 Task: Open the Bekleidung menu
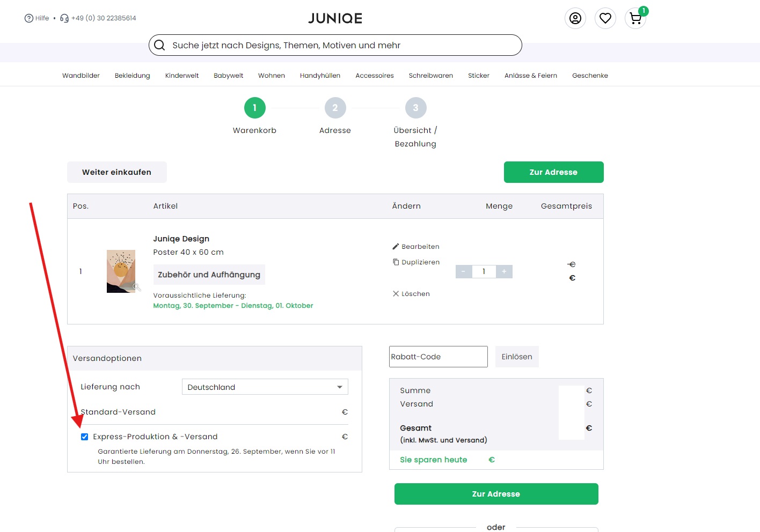(x=133, y=76)
